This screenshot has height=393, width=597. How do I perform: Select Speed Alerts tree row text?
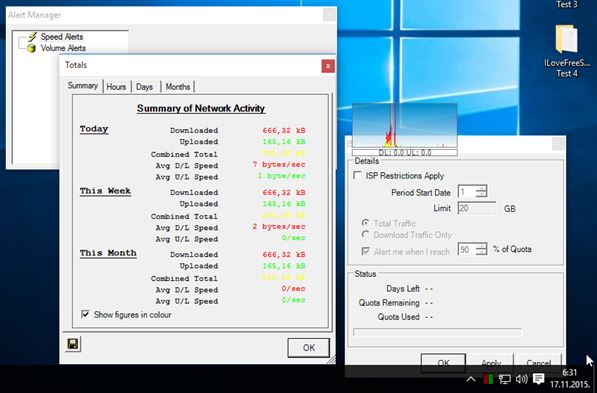(62, 37)
